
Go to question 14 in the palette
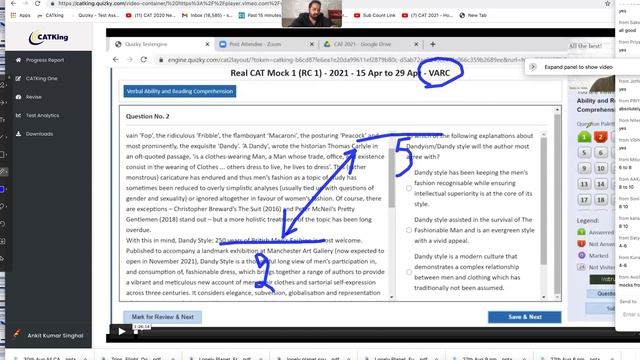click(x=600, y=184)
